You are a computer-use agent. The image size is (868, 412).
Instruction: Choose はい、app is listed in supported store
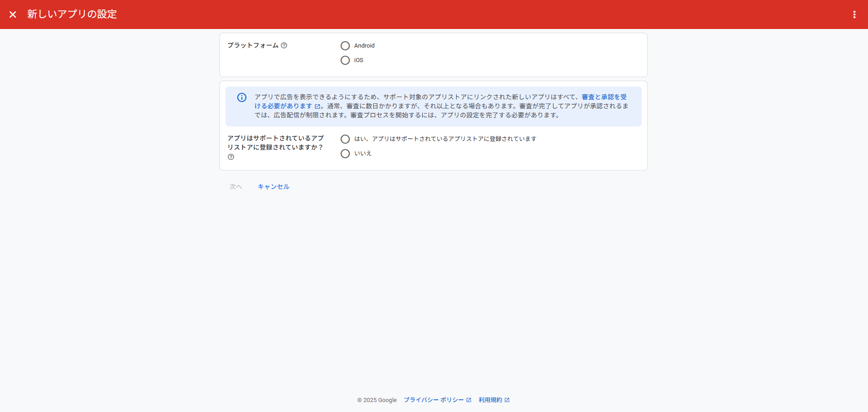click(x=345, y=139)
